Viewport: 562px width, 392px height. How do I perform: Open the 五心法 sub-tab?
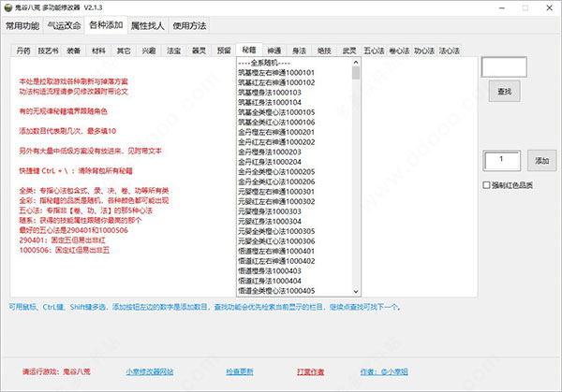(374, 50)
